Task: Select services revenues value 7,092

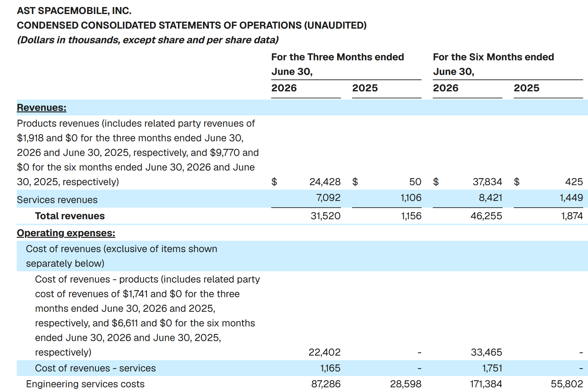Action: [328, 198]
